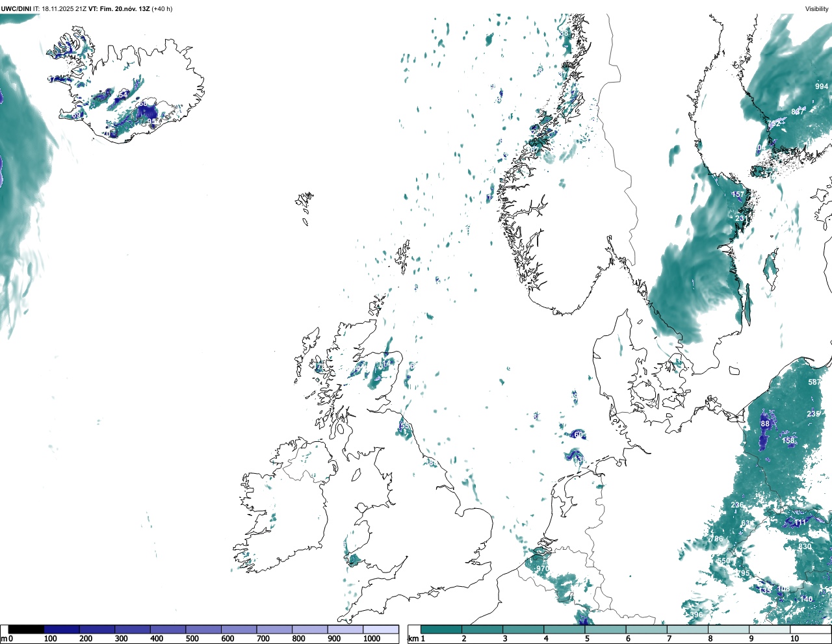The height and width of the screenshot is (644, 832).
Task: Click the '55' value near the Scottish border
Action: [x=405, y=426]
